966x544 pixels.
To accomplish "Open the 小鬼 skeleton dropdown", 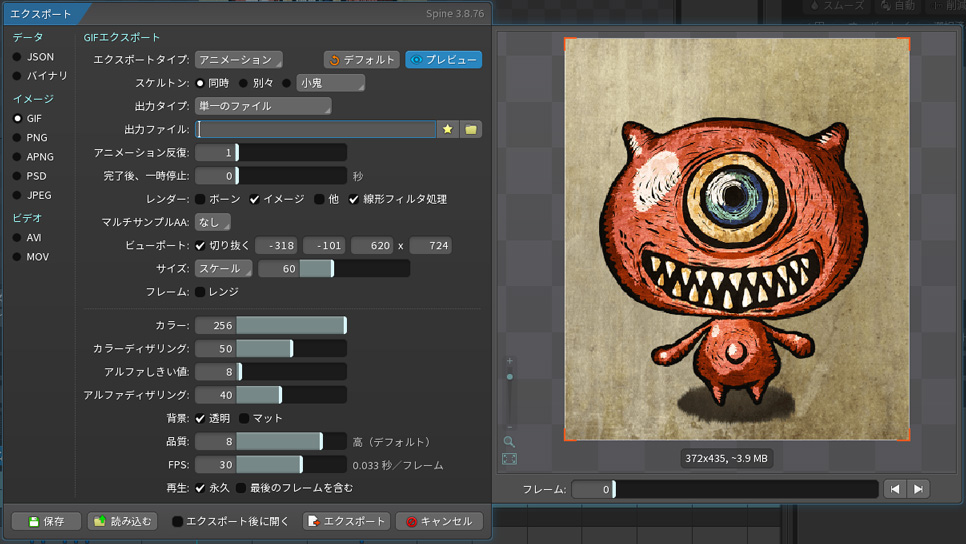I will click(330, 83).
